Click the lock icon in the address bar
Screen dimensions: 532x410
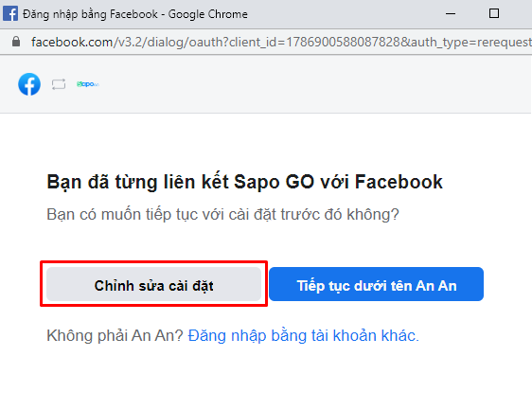click(16, 42)
